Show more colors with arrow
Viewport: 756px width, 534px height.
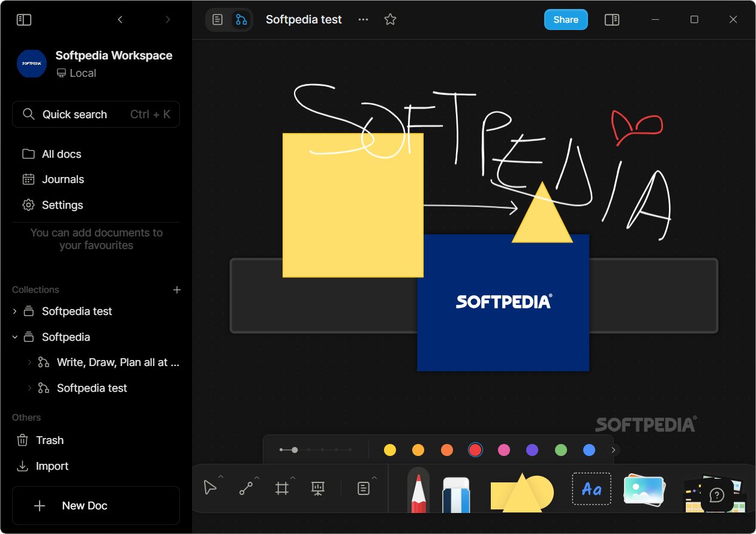613,450
